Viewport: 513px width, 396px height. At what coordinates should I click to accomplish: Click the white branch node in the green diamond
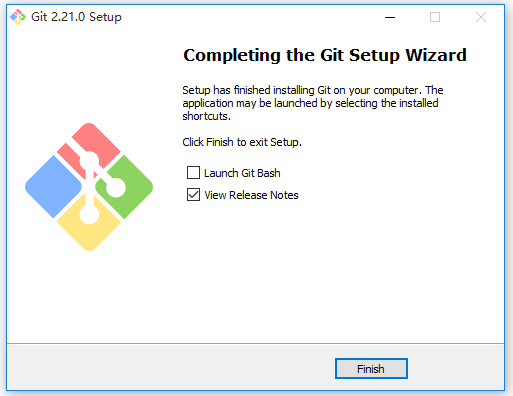(x=116, y=187)
